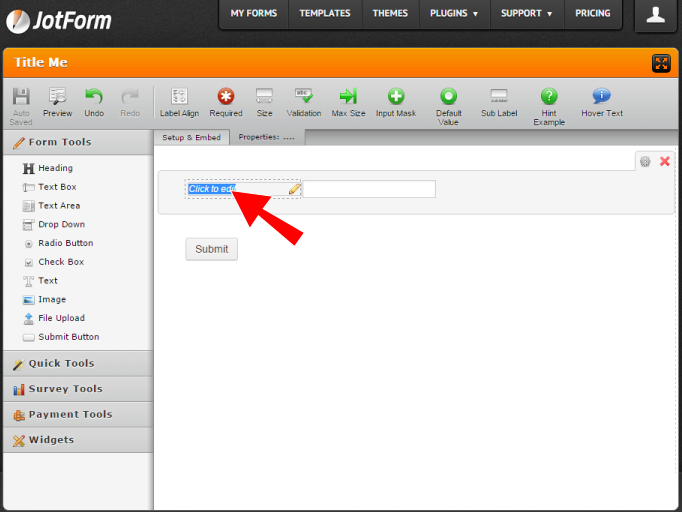Change the field Size
Viewport: 682px width, 512px height.
[264, 103]
